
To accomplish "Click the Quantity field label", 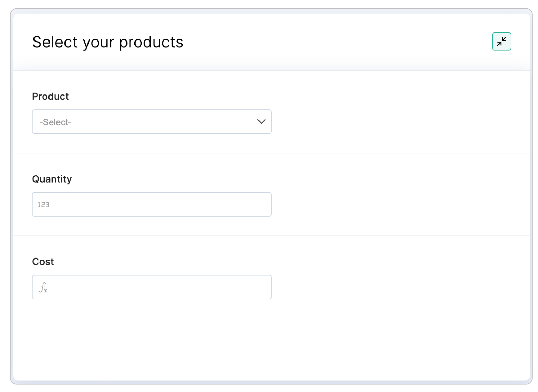I will (x=52, y=179).
